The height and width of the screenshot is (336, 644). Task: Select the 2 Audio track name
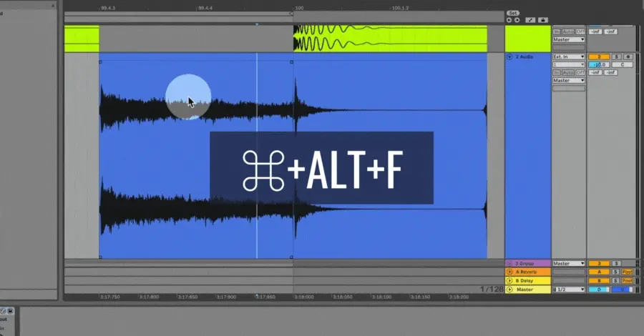(x=524, y=56)
